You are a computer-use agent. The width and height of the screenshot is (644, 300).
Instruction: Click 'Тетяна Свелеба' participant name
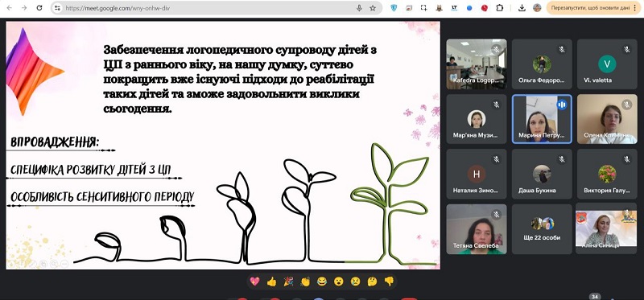pyautogui.click(x=476, y=245)
